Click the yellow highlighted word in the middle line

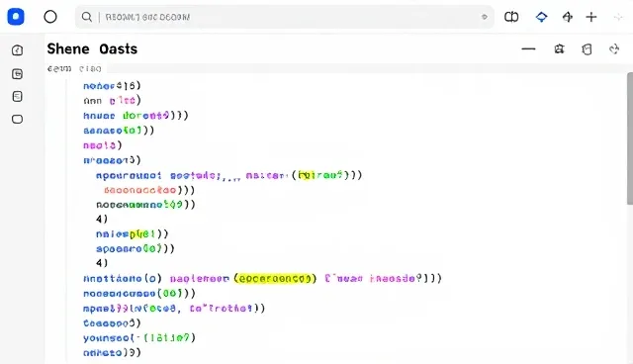(x=142, y=234)
